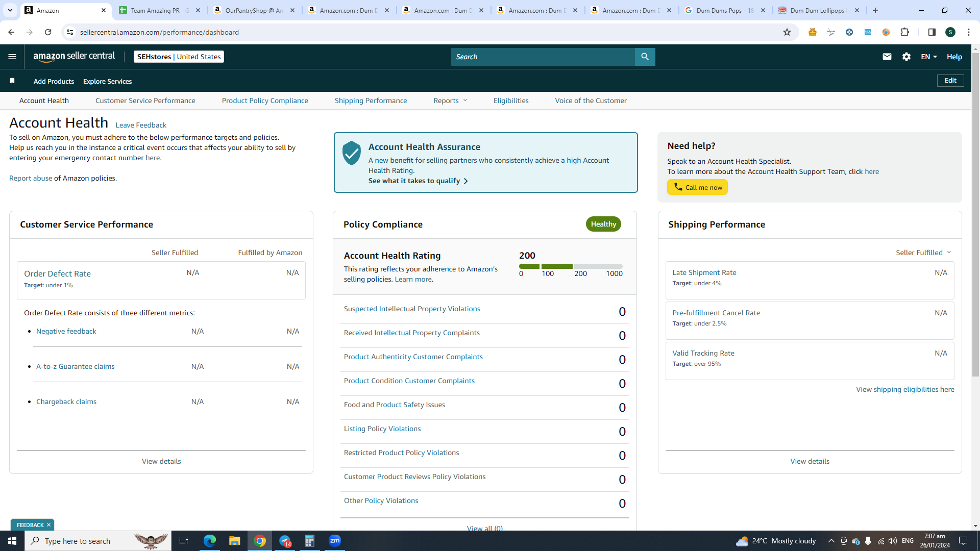The width and height of the screenshot is (980, 551).
Task: Open Chrome's three-dot menu
Action: [x=968, y=32]
